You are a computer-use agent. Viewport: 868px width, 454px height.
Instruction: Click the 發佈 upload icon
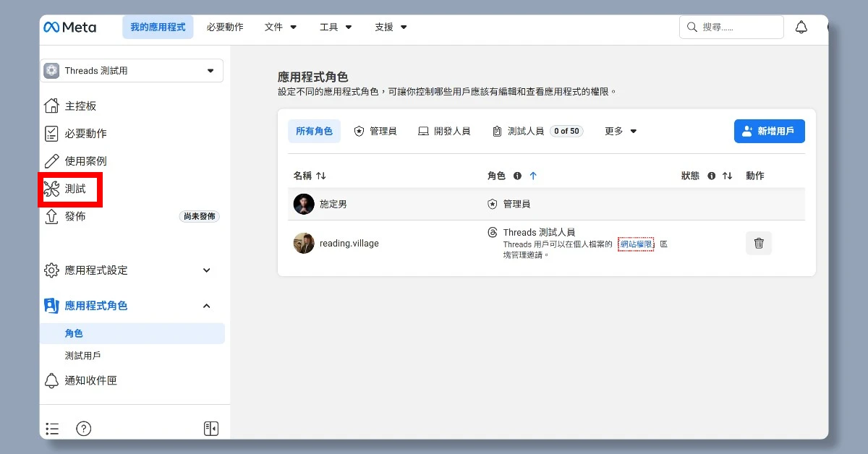click(51, 216)
